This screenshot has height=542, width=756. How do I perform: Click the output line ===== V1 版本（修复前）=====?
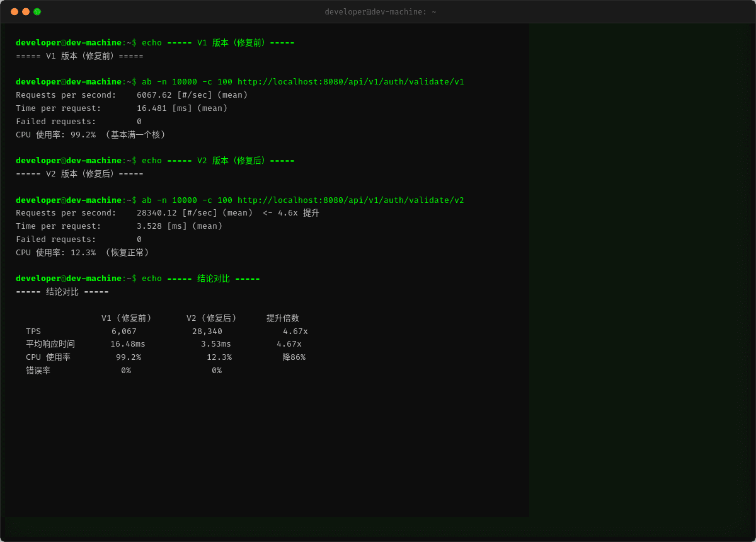click(x=79, y=56)
